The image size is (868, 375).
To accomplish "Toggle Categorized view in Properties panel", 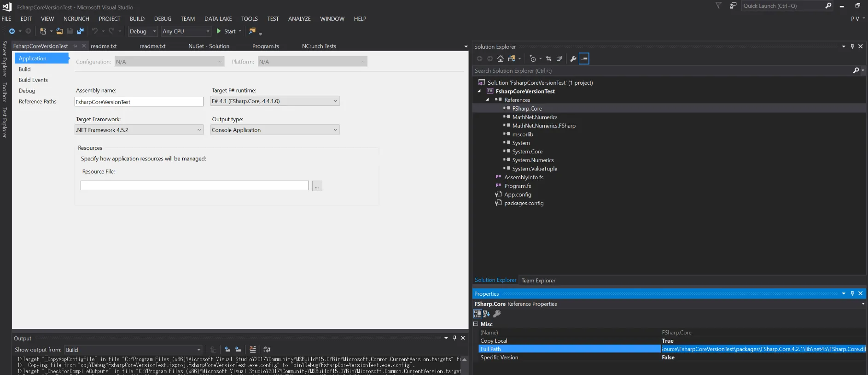I will pos(478,314).
